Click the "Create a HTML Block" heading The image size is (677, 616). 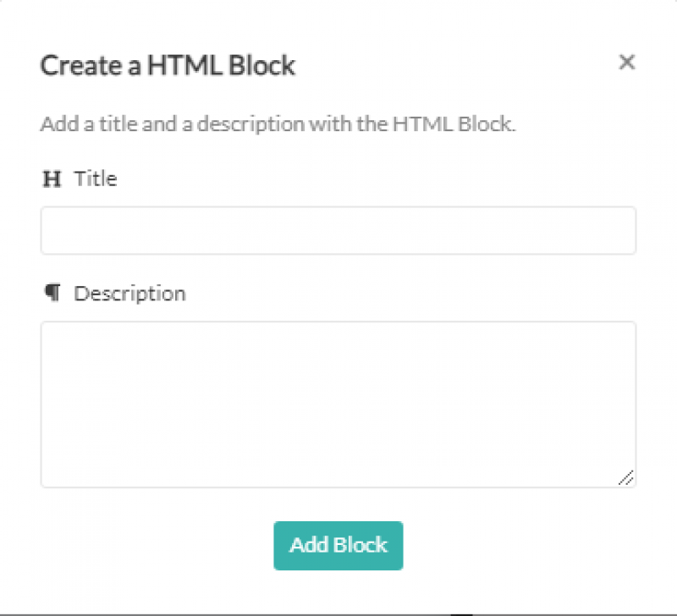[168, 65]
